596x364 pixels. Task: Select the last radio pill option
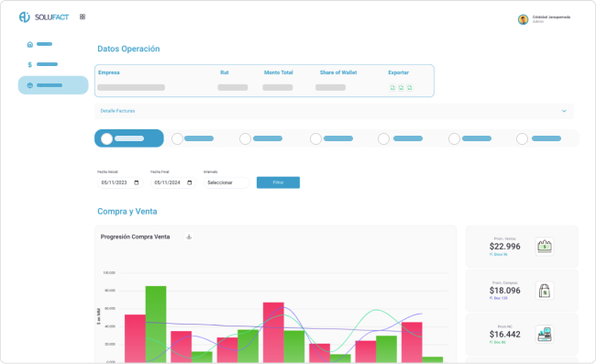(538, 138)
